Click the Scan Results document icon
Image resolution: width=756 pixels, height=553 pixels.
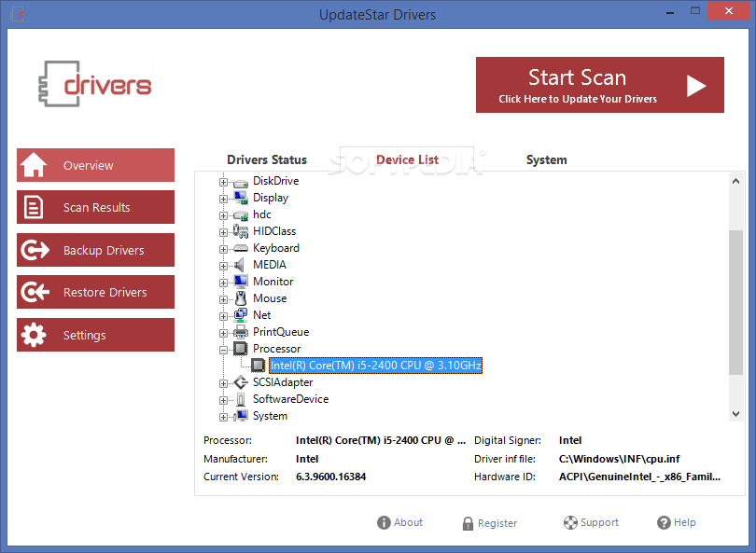(x=34, y=207)
